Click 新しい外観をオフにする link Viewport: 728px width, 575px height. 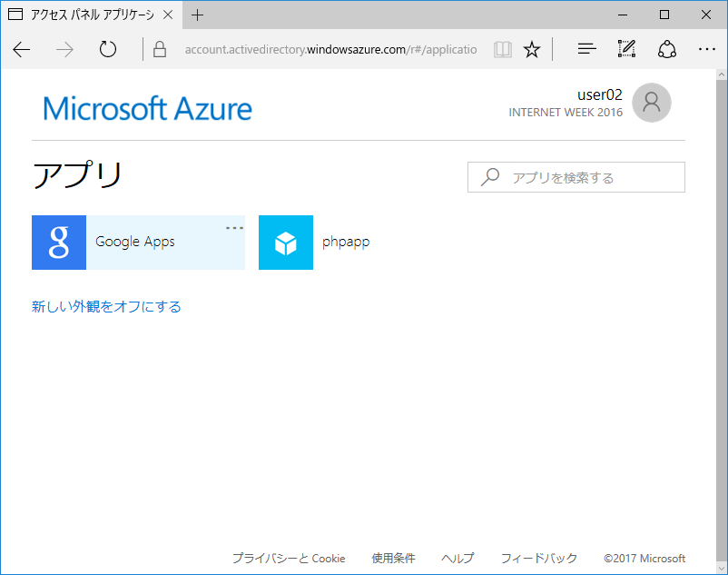(x=106, y=307)
